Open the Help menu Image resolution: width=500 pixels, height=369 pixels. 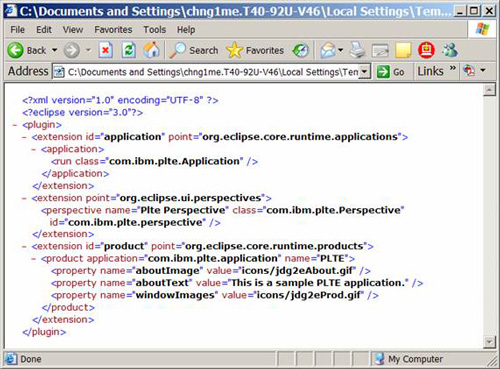[x=186, y=30]
